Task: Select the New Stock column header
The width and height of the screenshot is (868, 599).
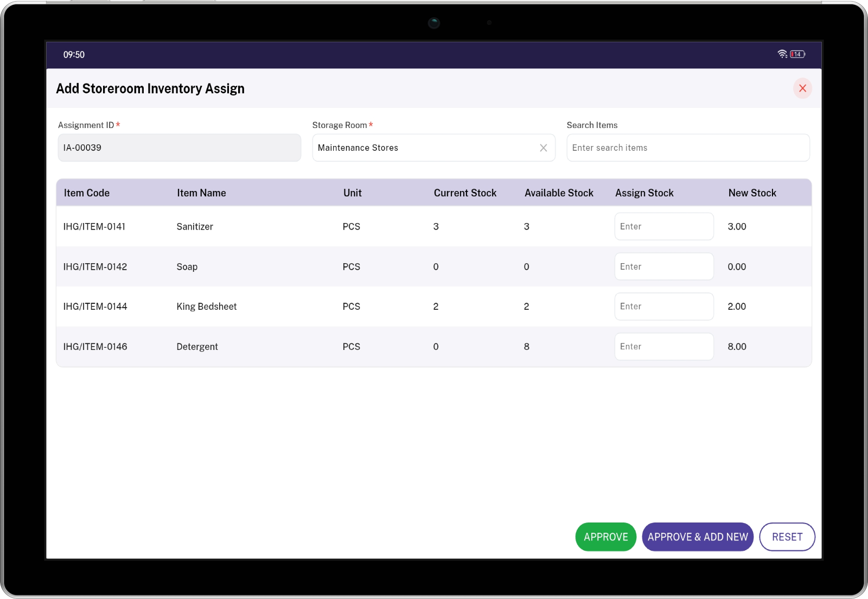Action: [x=752, y=193]
